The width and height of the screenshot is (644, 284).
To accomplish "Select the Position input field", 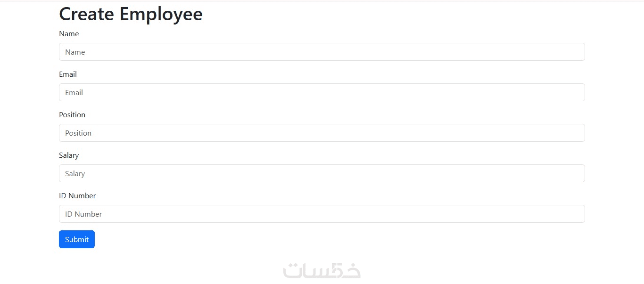I will [322, 133].
